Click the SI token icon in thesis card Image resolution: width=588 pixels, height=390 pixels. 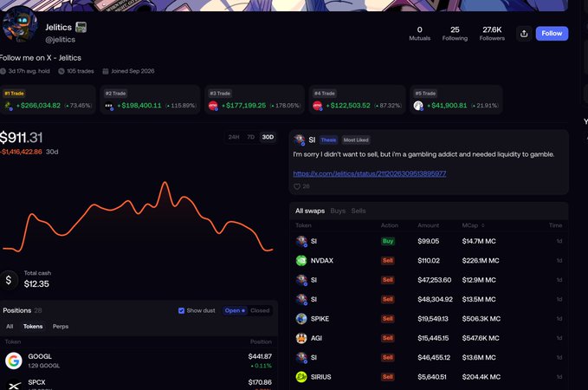pos(300,140)
